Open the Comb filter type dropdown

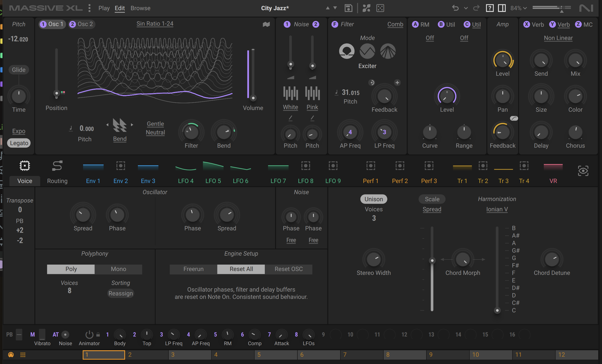coord(395,24)
